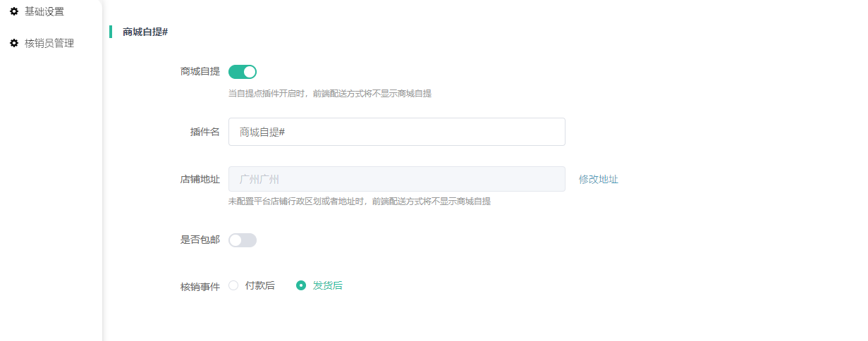Click the 插件名 field label
The width and height of the screenshot is (868, 341).
click(204, 132)
